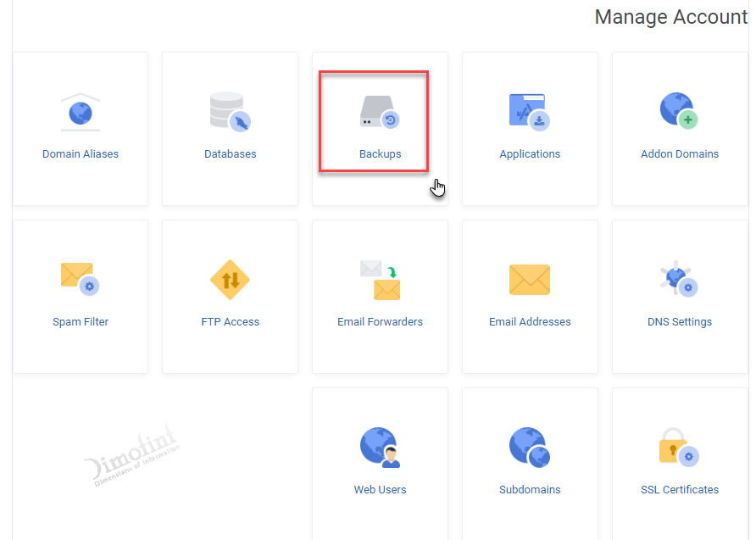Click the FTP Access arrows icon
This screenshot has width=756, height=540.
(x=230, y=280)
